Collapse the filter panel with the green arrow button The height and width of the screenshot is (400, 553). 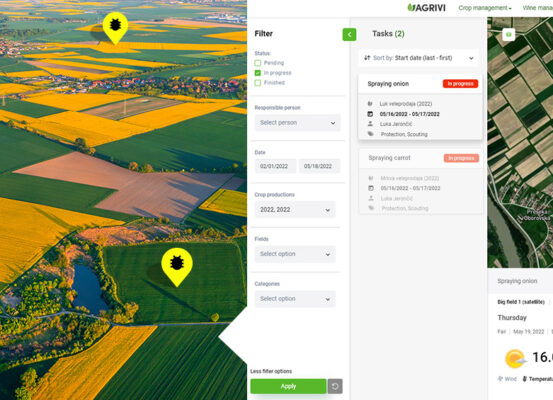pyautogui.click(x=349, y=34)
